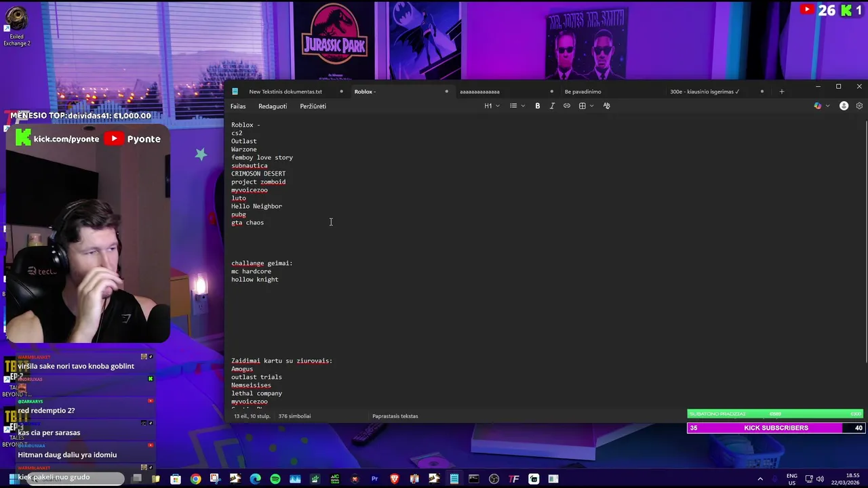This screenshot has width=868, height=488.
Task: Insert a link using the link icon
Action: (x=567, y=106)
